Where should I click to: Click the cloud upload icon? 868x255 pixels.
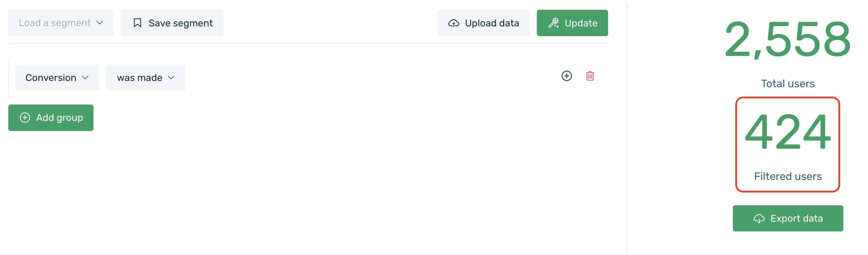(x=454, y=23)
